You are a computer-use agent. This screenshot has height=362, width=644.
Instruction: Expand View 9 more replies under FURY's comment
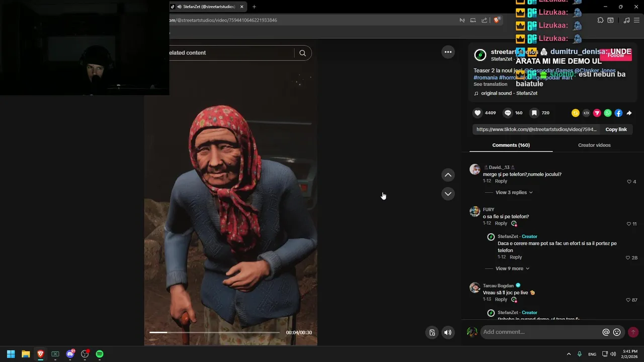point(512,268)
